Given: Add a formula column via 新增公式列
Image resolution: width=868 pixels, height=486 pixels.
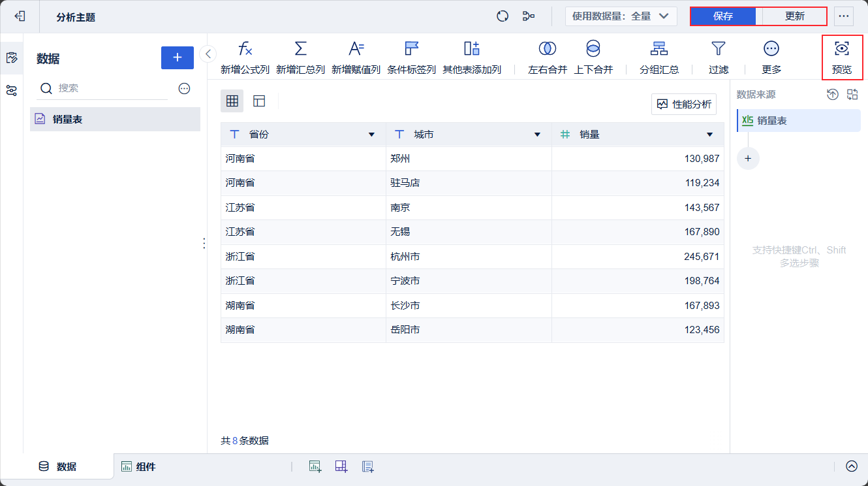Looking at the screenshot, I should coord(245,57).
